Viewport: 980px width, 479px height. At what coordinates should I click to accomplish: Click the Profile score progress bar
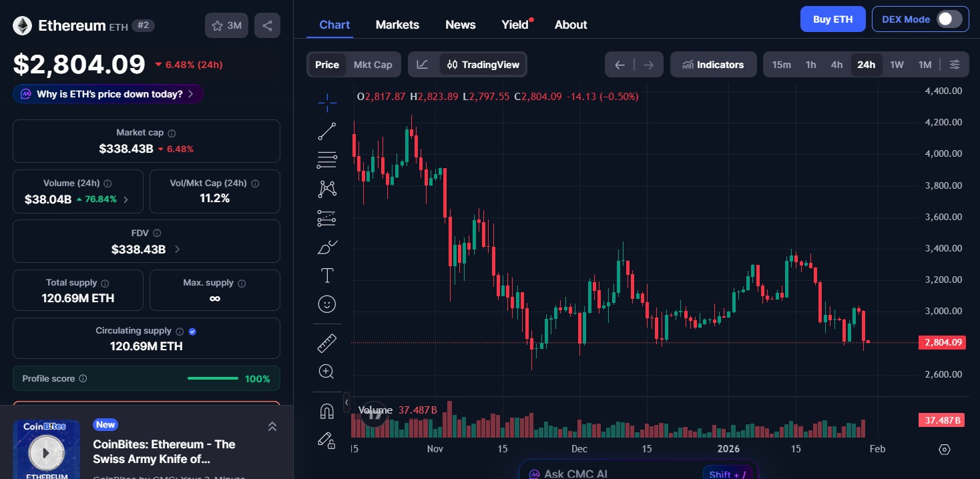pos(212,378)
